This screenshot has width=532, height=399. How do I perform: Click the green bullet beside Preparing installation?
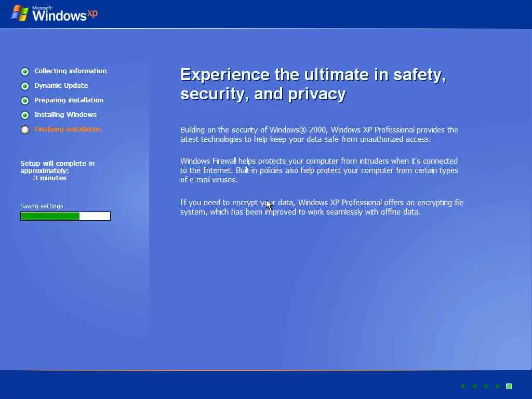coord(25,101)
